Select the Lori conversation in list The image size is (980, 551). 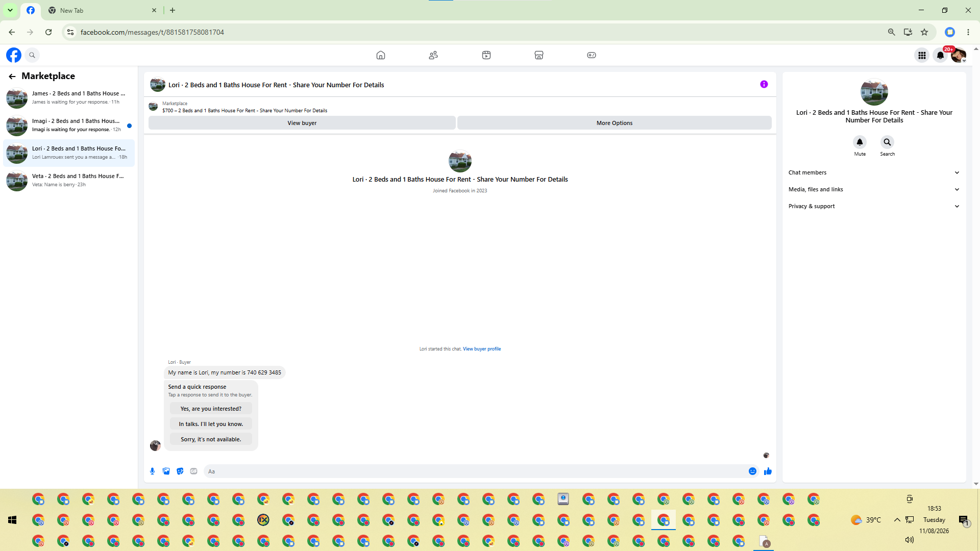click(69, 153)
